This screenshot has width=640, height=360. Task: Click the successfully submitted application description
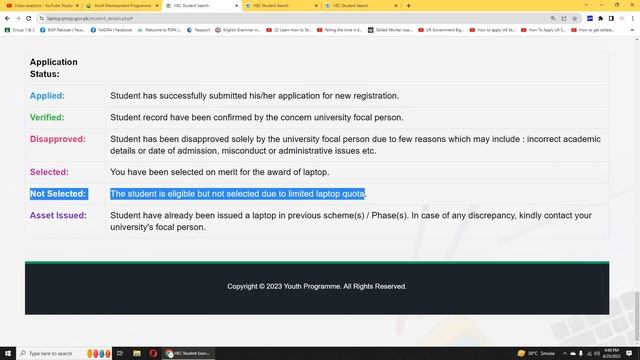tap(255, 96)
